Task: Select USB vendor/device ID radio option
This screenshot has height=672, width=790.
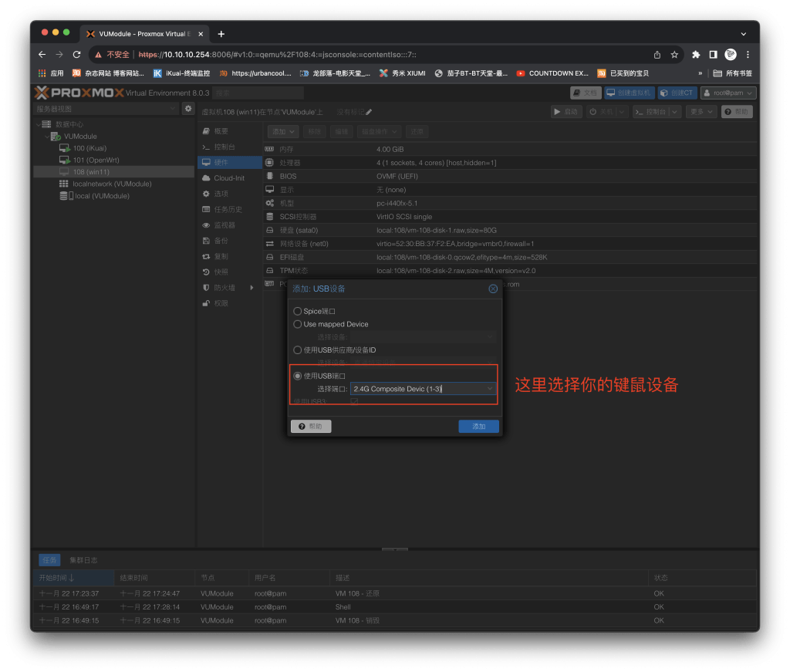Action: (298, 350)
